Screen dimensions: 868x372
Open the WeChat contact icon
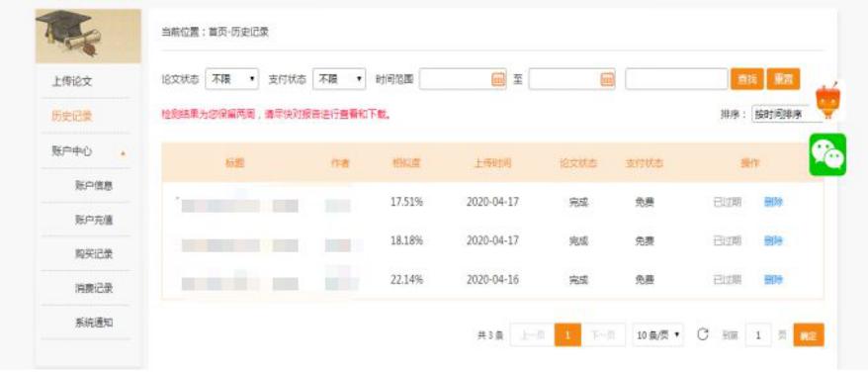point(827,154)
